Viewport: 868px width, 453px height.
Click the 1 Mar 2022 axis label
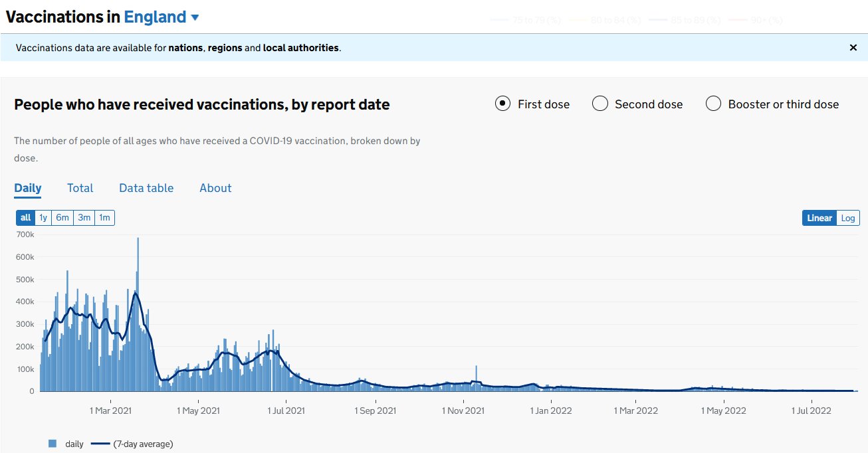pyautogui.click(x=635, y=410)
